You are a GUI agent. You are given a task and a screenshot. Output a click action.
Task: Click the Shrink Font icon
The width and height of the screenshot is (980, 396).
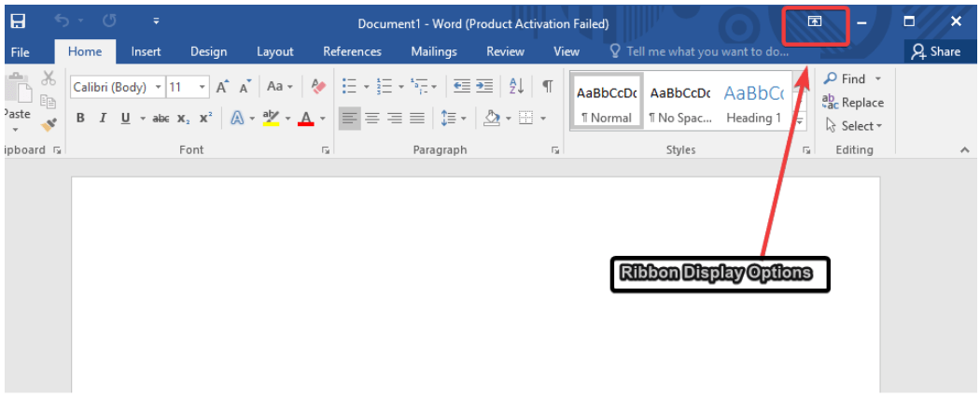[245, 87]
